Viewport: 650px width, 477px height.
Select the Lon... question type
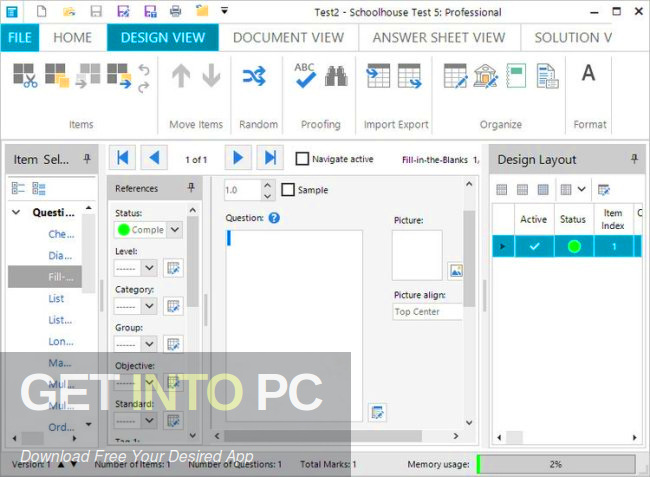click(x=61, y=341)
